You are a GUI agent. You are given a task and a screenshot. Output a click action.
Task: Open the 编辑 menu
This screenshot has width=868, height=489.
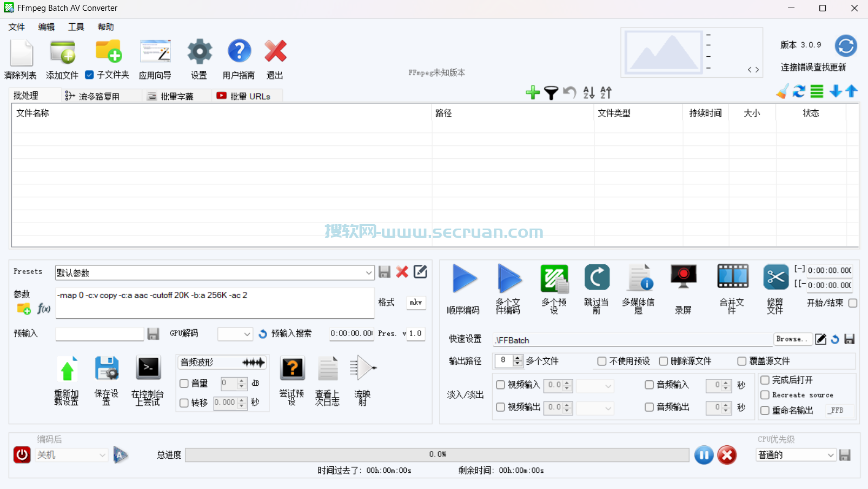(47, 27)
